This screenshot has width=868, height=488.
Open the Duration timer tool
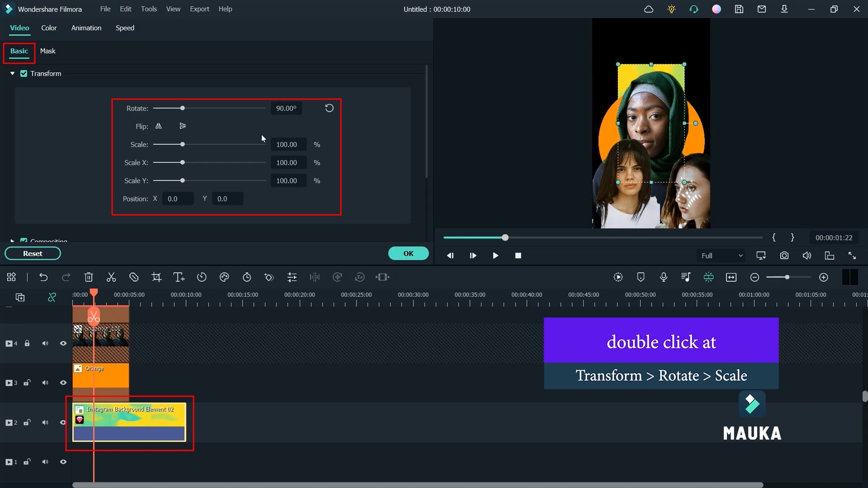[x=247, y=277]
